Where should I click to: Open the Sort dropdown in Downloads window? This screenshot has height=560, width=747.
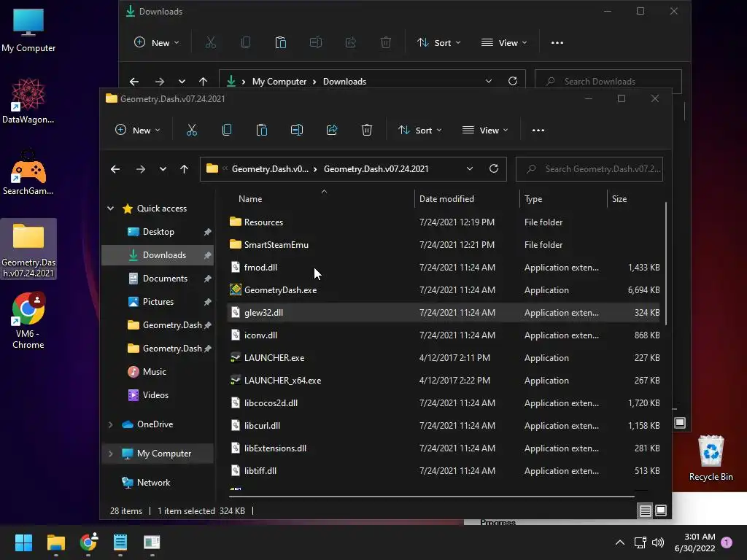click(439, 43)
